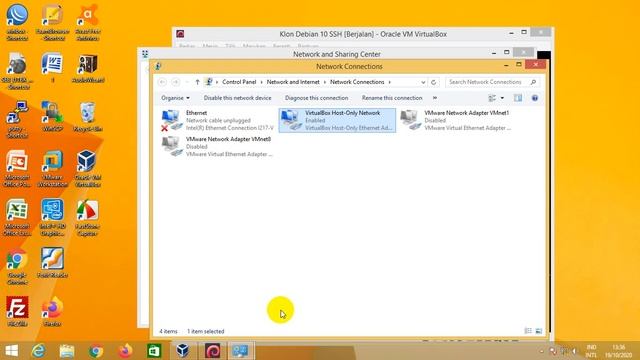Go to Network and Internet breadcrumb

(x=293, y=82)
